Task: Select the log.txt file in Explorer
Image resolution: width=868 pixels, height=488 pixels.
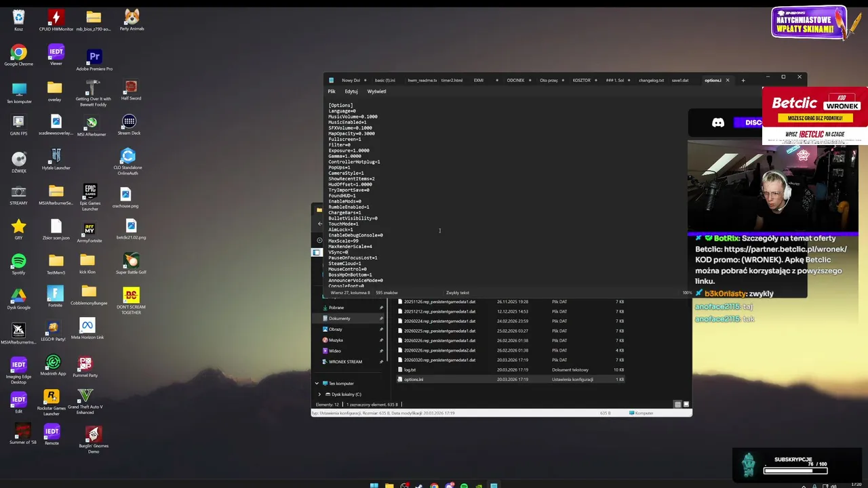Action: pos(510,369)
